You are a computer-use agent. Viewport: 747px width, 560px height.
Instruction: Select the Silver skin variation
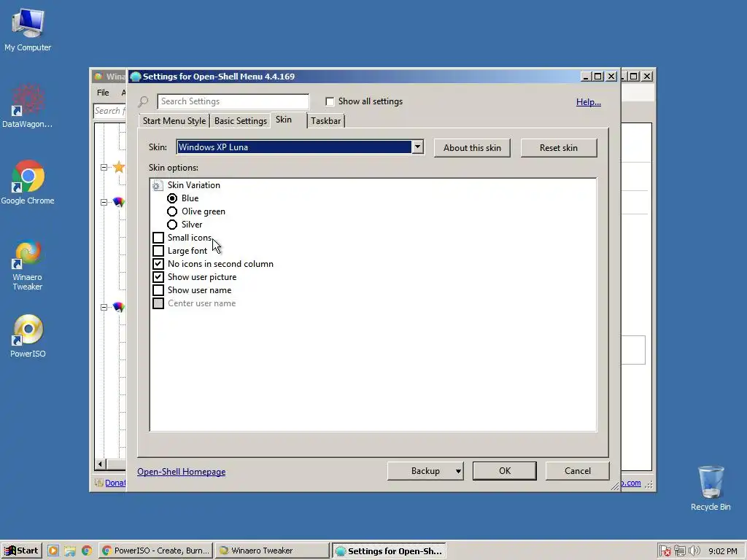coord(172,225)
